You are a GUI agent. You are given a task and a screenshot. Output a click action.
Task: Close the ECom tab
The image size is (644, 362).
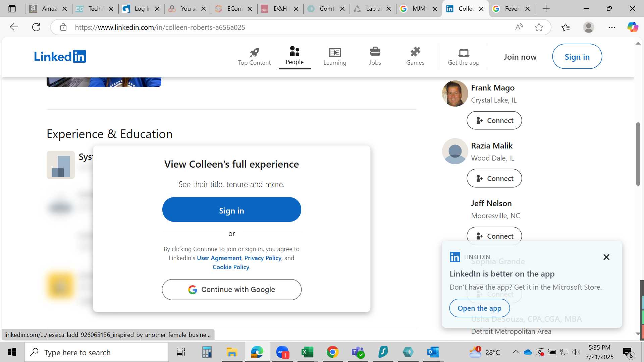pyautogui.click(x=250, y=9)
